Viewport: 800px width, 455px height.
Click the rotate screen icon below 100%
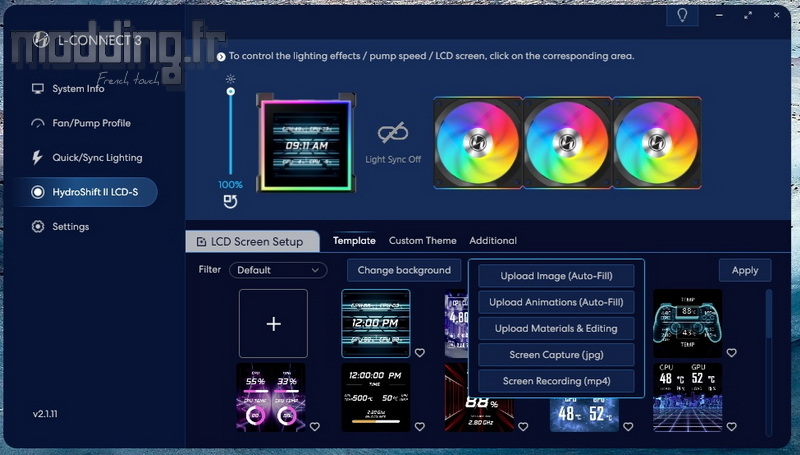pyautogui.click(x=230, y=203)
